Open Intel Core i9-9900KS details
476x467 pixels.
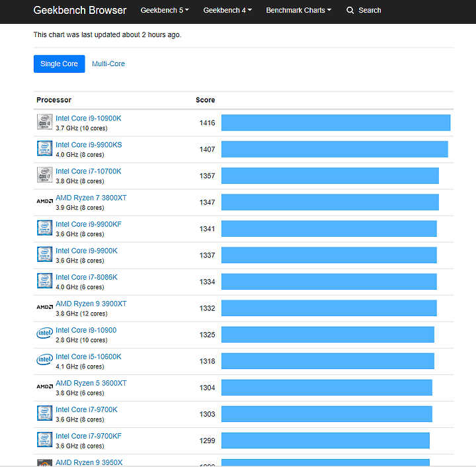[x=89, y=145]
